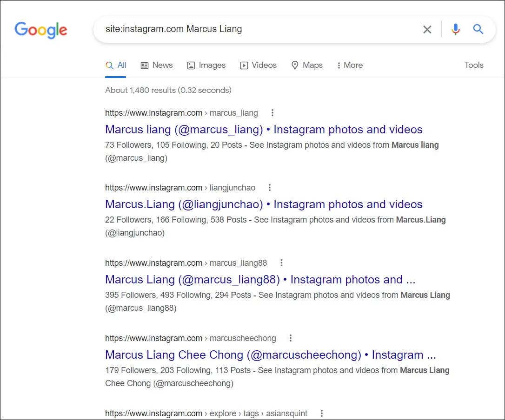
Task: Open Marcus liang (@marcus_liang) Instagram link
Action: point(264,129)
